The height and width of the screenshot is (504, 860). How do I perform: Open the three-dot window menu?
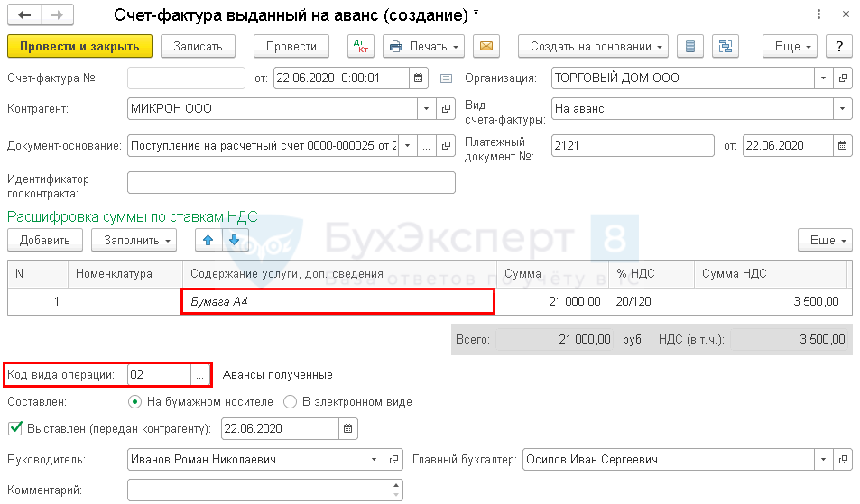[x=818, y=14]
